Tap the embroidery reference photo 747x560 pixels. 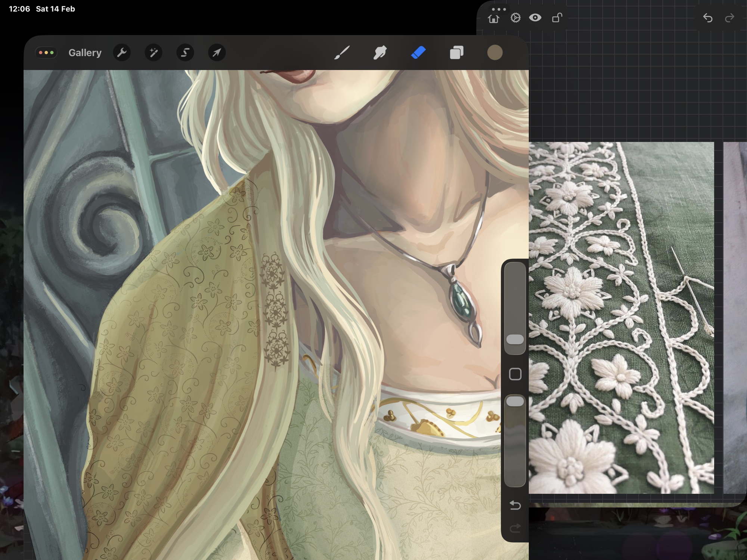coord(621,318)
